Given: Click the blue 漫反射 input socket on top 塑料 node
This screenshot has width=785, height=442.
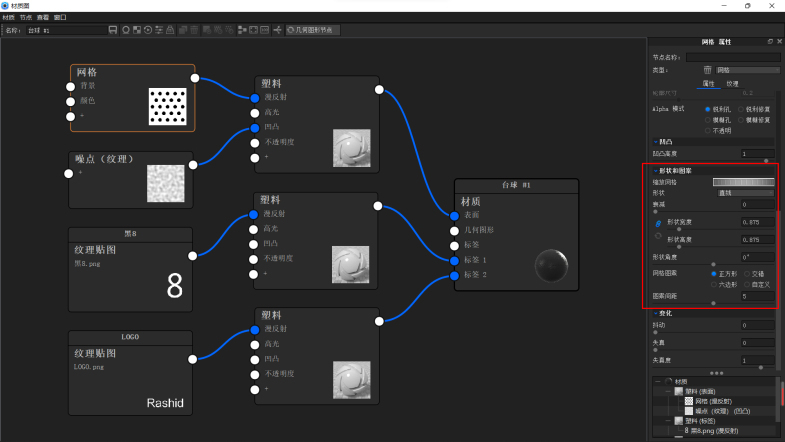Looking at the screenshot, I should tap(256, 97).
